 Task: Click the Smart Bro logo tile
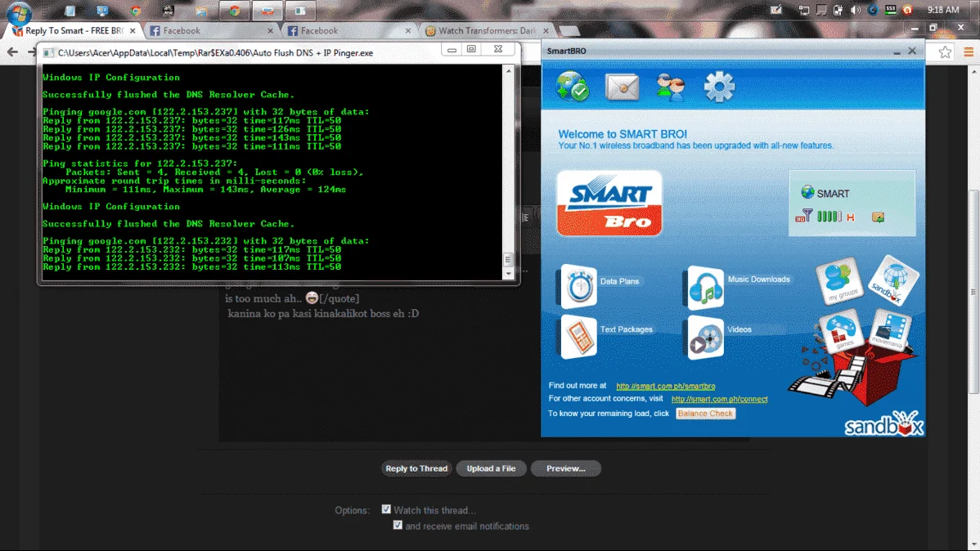click(609, 204)
